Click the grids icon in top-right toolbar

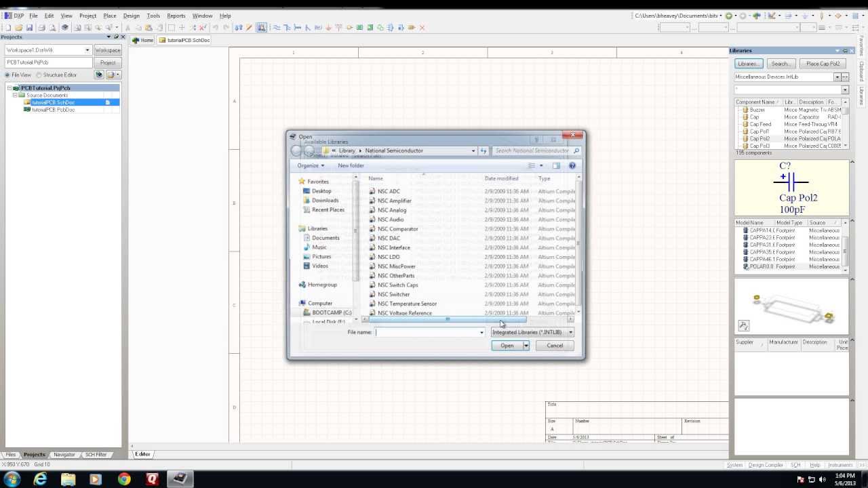click(x=856, y=16)
